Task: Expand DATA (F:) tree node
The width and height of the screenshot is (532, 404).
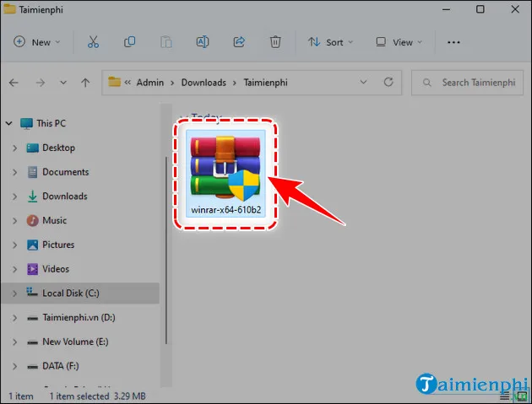Action: click(x=14, y=366)
